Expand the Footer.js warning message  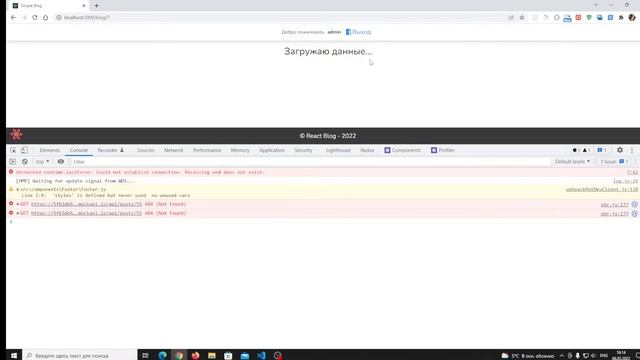(18, 189)
